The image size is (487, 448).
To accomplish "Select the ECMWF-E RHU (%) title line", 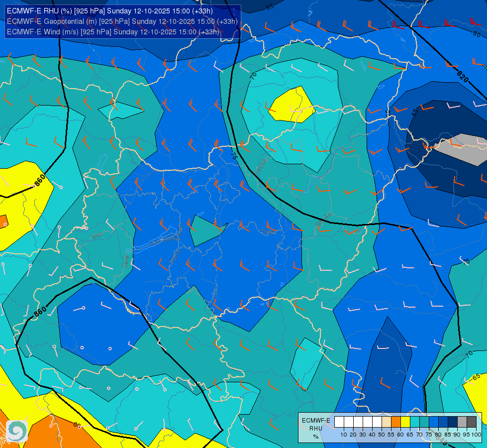I will click(x=109, y=11).
